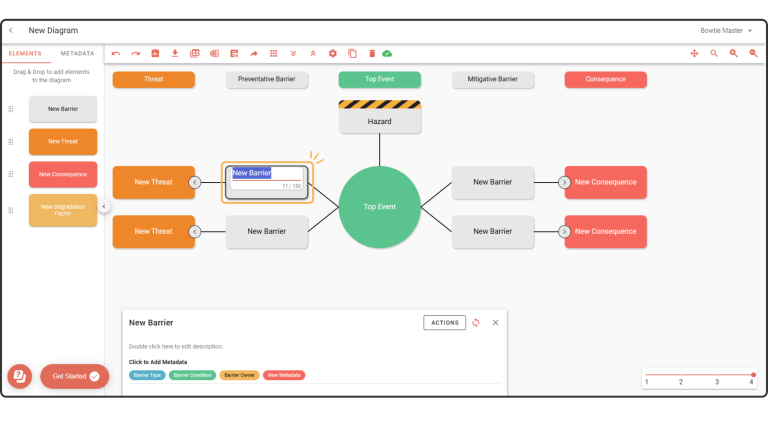Click the undo arrow in the toolbar
Screen dimensions: 768x432
point(116,53)
